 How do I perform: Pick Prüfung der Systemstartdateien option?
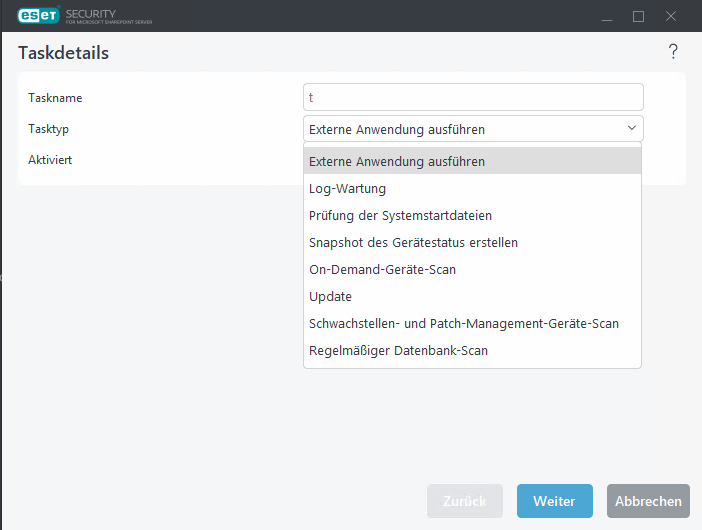point(472,215)
